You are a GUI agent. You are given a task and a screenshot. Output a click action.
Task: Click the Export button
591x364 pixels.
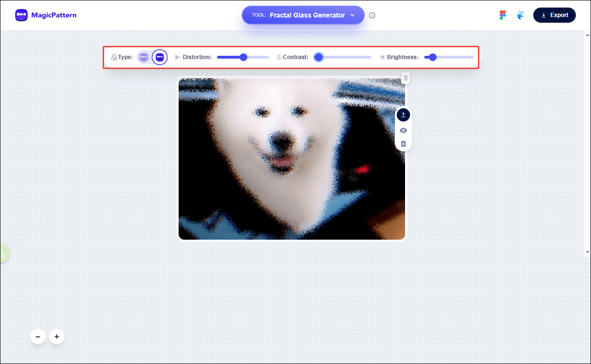click(554, 15)
